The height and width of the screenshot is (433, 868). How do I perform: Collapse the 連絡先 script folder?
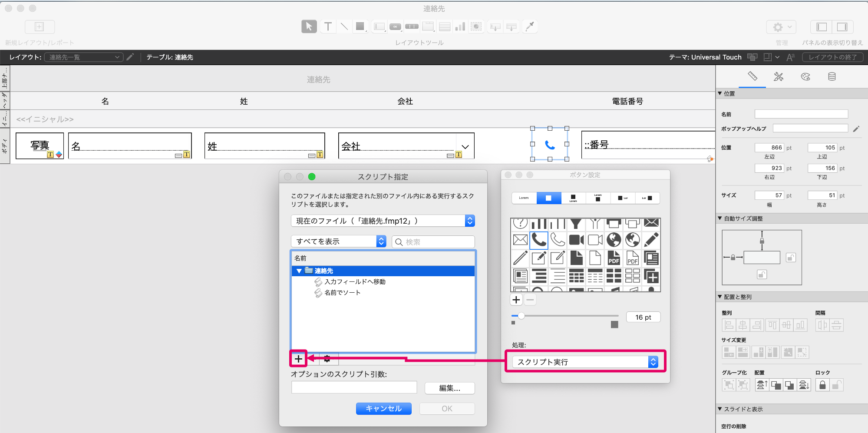pyautogui.click(x=299, y=271)
